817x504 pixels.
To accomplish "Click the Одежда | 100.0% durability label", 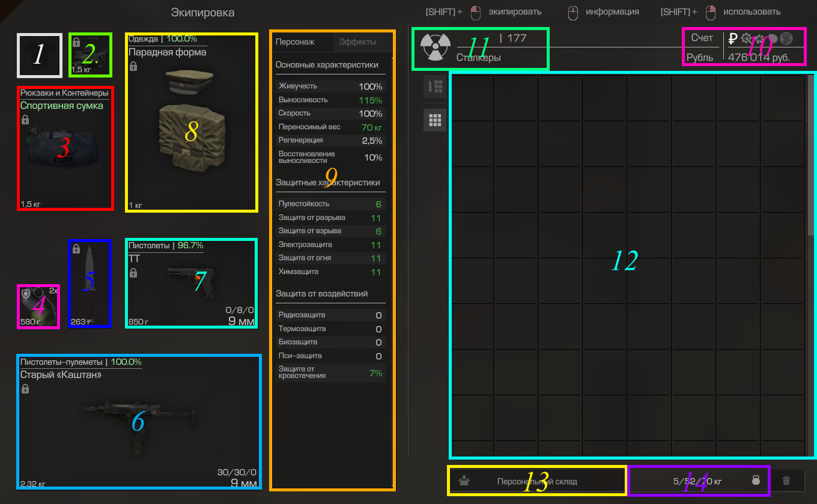I will [163, 38].
